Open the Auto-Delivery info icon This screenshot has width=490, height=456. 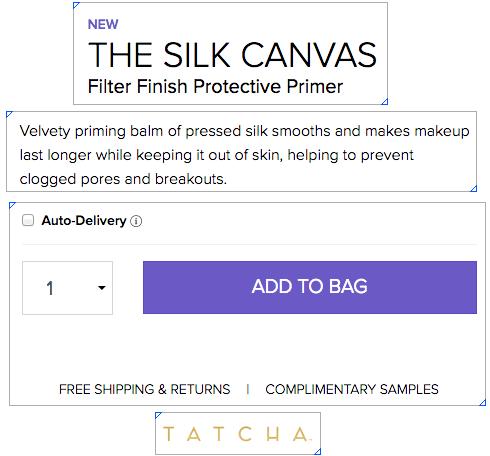click(136, 221)
